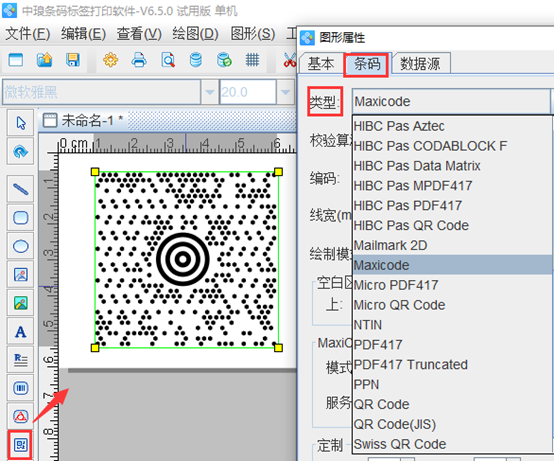
Task: Click the Maxicode barcode on canvas
Action: point(186,259)
